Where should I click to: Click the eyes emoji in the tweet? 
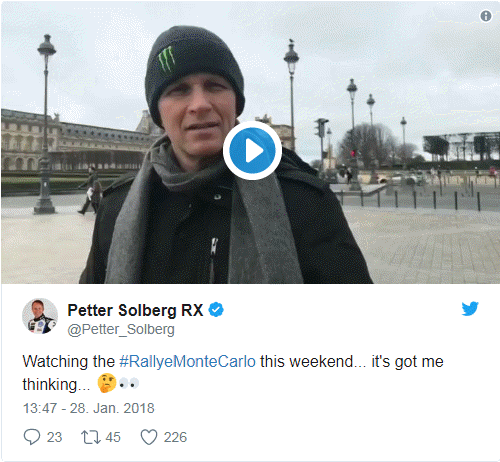pos(129,384)
